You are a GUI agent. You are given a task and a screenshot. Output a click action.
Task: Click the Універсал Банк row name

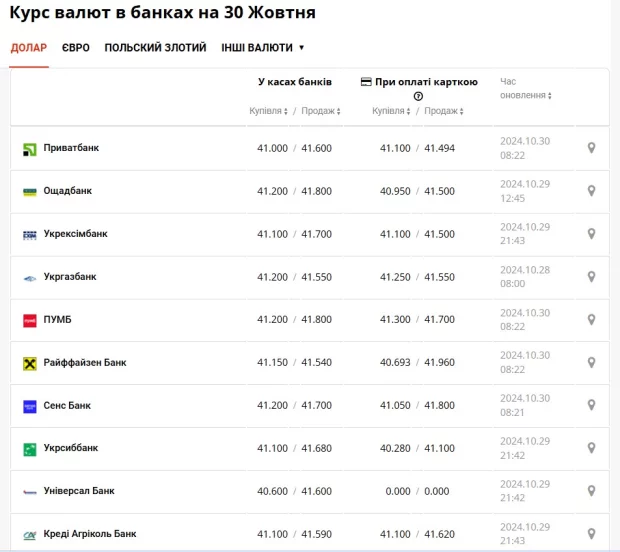tap(79, 491)
